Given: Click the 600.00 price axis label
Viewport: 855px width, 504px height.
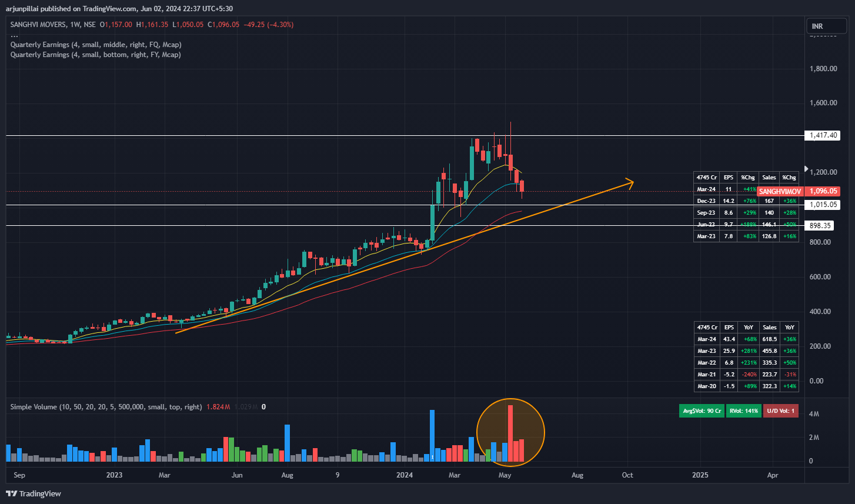Looking at the screenshot, I should point(820,277).
